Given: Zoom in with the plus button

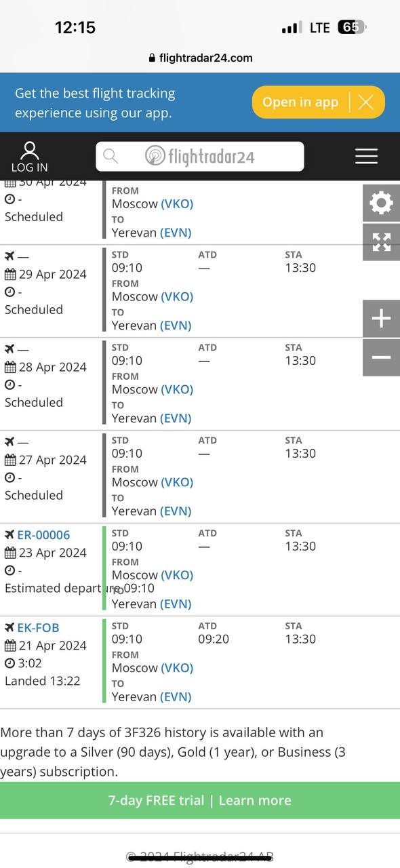Looking at the screenshot, I should [x=381, y=319].
